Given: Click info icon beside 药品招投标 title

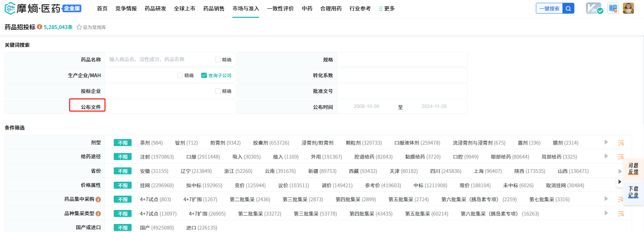Looking at the screenshot, I should coord(40,27).
